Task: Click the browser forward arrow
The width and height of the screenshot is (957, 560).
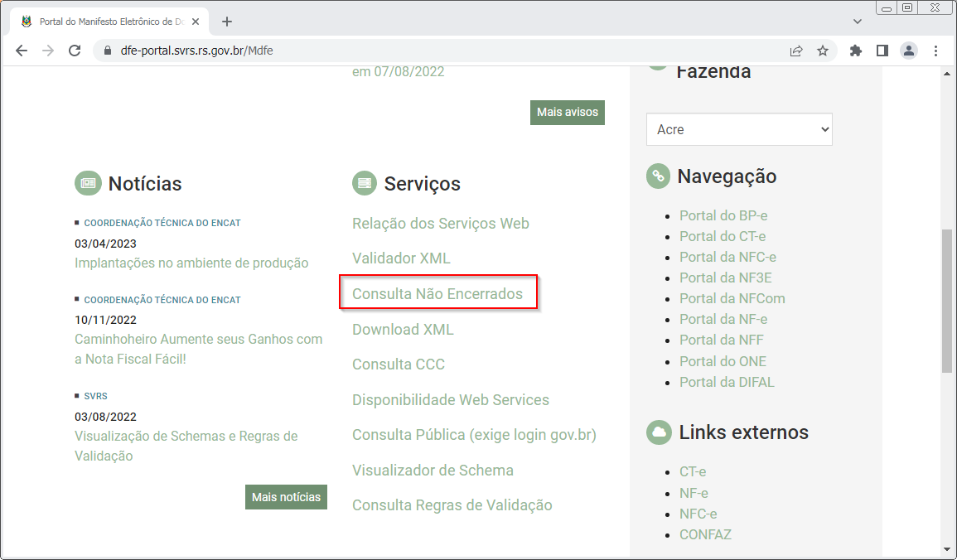Action: tap(47, 51)
